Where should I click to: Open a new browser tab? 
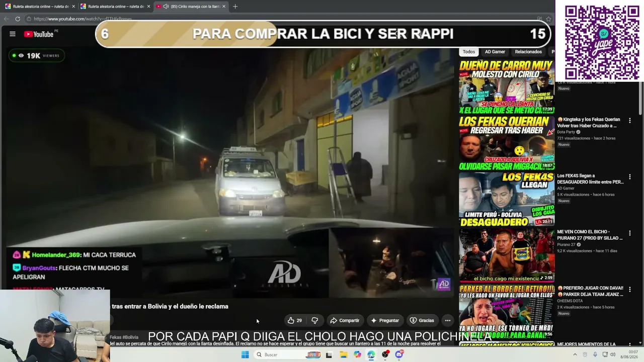point(235,7)
